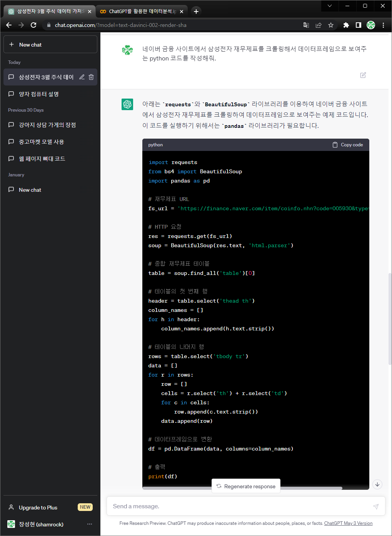392x536 pixels.
Task: Click the scroll-to-bottom arrow button
Action: coord(377,484)
